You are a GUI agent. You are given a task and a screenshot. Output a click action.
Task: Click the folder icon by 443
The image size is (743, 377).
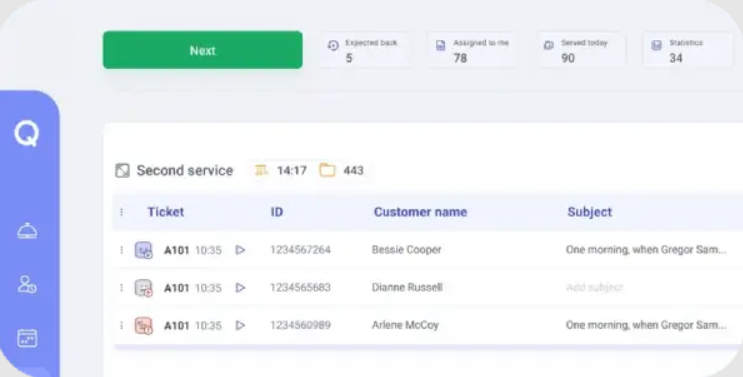327,170
